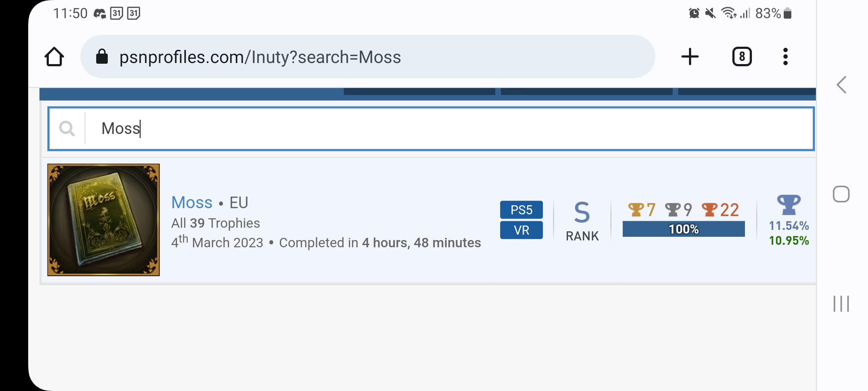Click the Moss game title link
The width and height of the screenshot is (868, 391).
point(192,202)
